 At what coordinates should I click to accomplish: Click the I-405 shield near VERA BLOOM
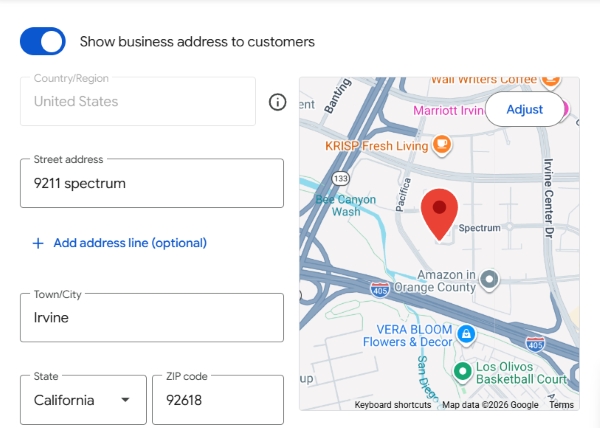(x=535, y=344)
